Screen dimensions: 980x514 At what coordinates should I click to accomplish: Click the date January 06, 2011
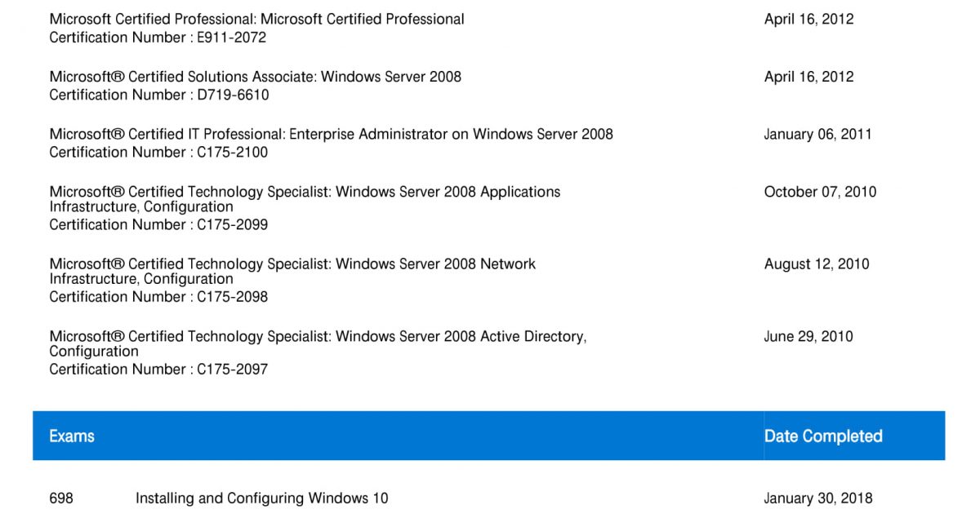click(817, 134)
